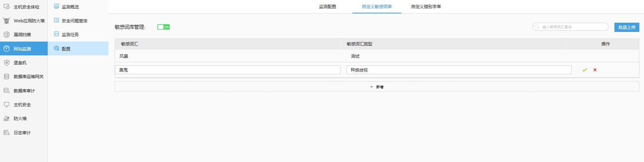Go to 监测概览 submenu
Viewport: 644px width, 162px height.
pos(78,7)
